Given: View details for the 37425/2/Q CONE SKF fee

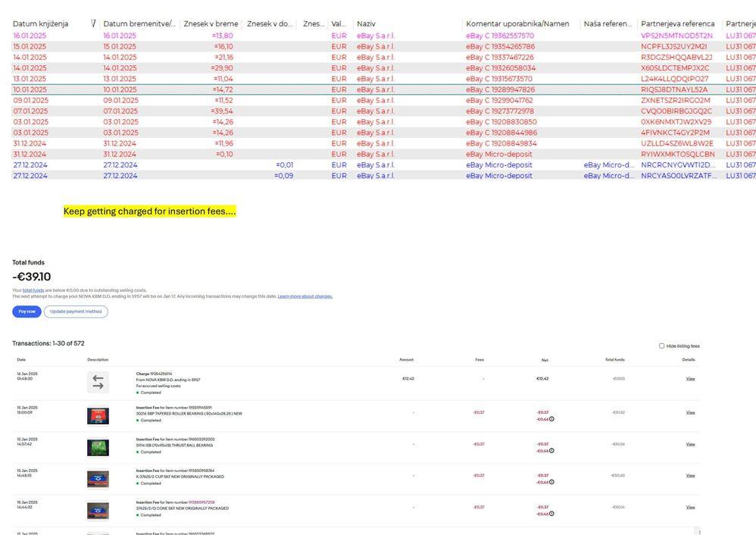Looking at the screenshot, I should (690, 507).
